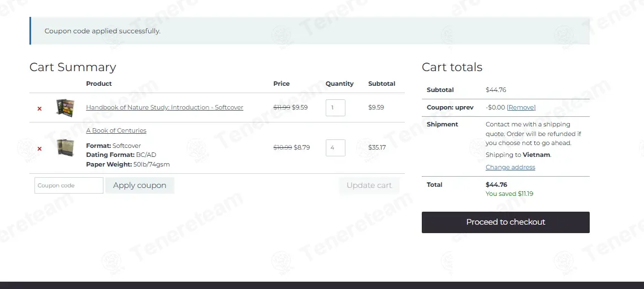Click the bold Vietnam shipping destination
This screenshot has height=289, width=644.
(x=536, y=155)
